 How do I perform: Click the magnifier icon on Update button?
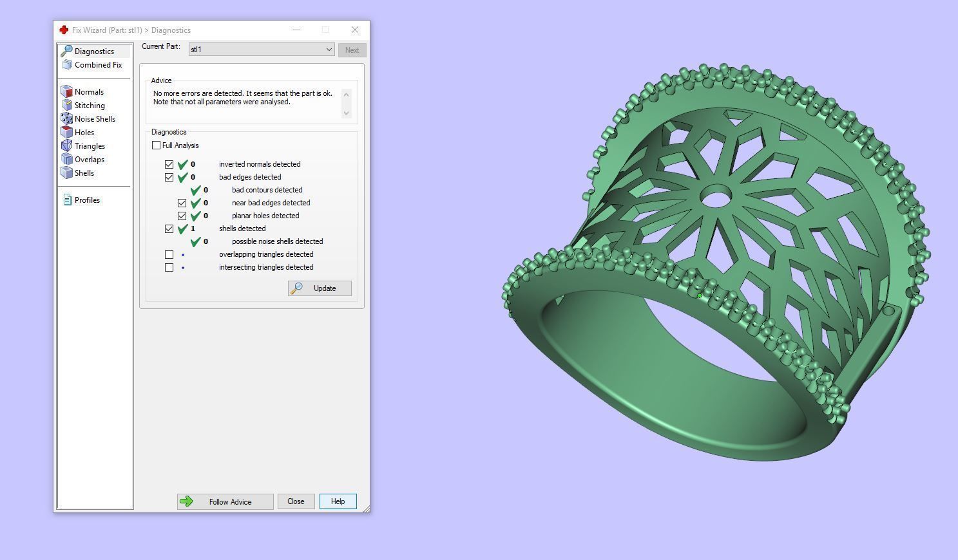coord(297,288)
